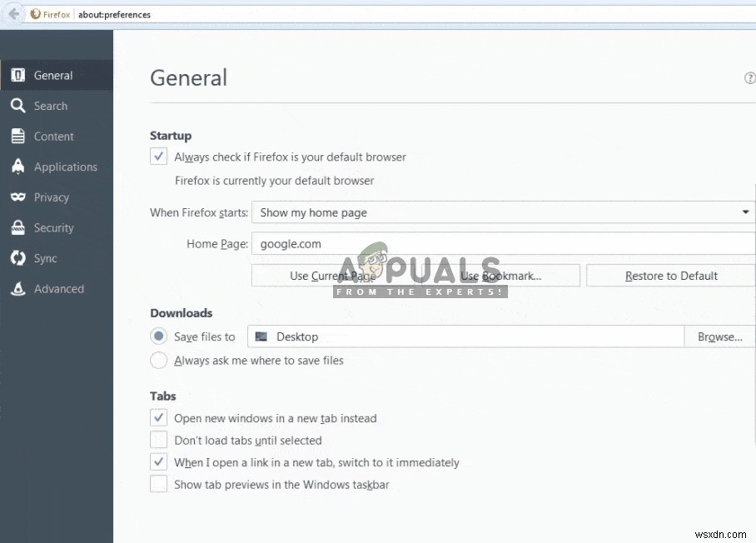
Task: Check 'Show tab previews in the Windows taskbar'
Action: [x=158, y=484]
